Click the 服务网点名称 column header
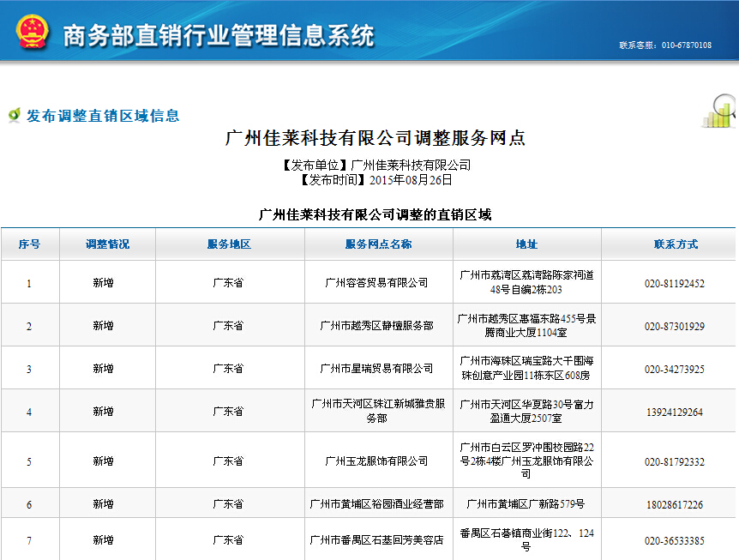Screen dimensions: 739x560 pyautogui.click(x=378, y=244)
